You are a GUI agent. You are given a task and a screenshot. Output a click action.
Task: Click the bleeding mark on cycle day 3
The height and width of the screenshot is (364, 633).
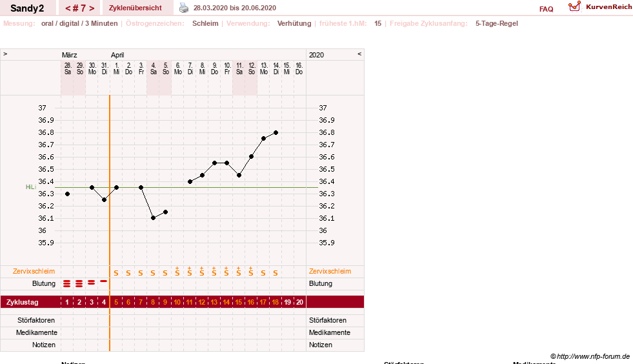pyautogui.click(x=91, y=283)
